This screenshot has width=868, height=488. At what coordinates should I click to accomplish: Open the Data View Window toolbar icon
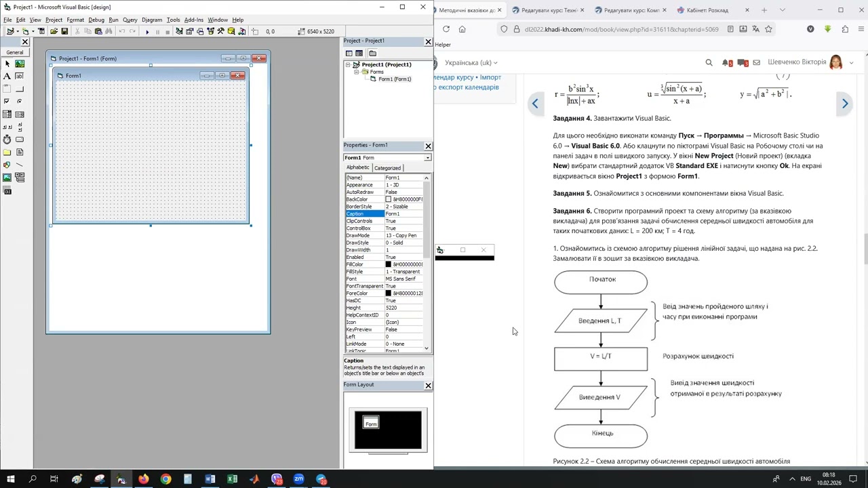231,31
